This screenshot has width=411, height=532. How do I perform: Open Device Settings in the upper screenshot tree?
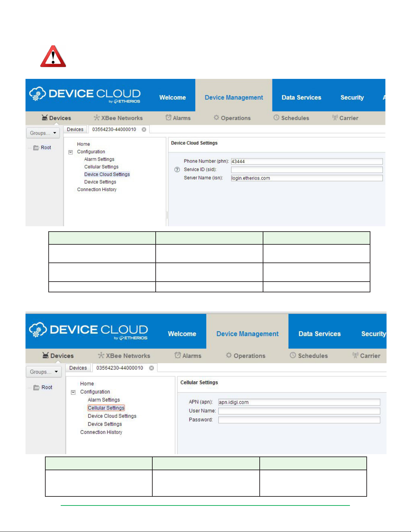pos(100,182)
